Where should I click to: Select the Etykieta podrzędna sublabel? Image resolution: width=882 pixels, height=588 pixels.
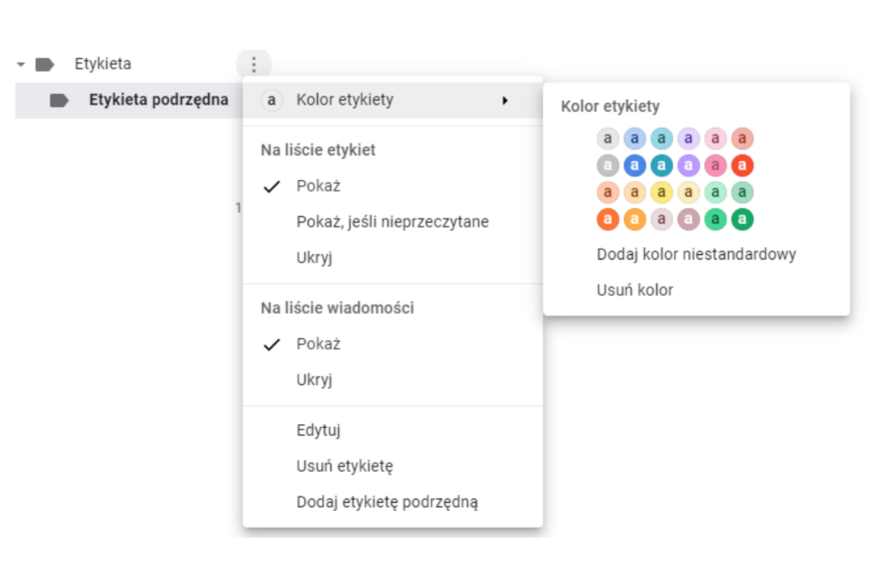(158, 101)
